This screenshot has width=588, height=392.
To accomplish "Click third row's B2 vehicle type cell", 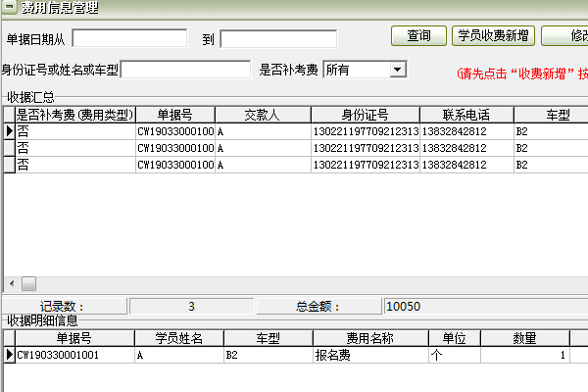I will [551, 165].
